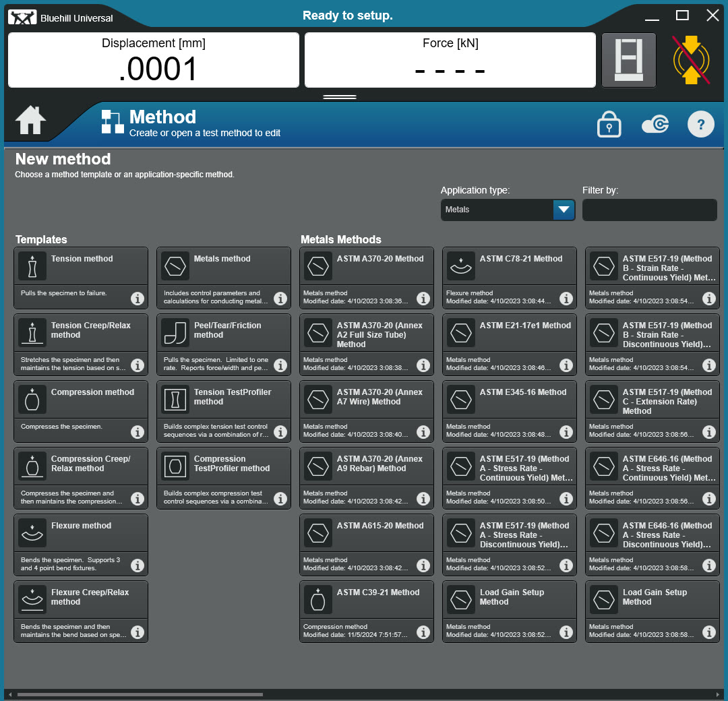Open the Application type dropdown arrow
The height and width of the screenshot is (701, 728).
click(x=564, y=210)
